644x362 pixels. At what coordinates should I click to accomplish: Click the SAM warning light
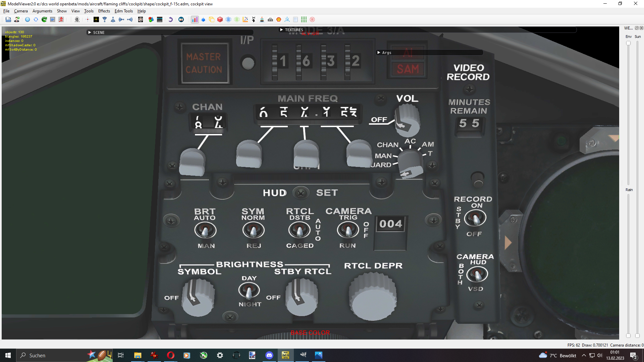[408, 69]
